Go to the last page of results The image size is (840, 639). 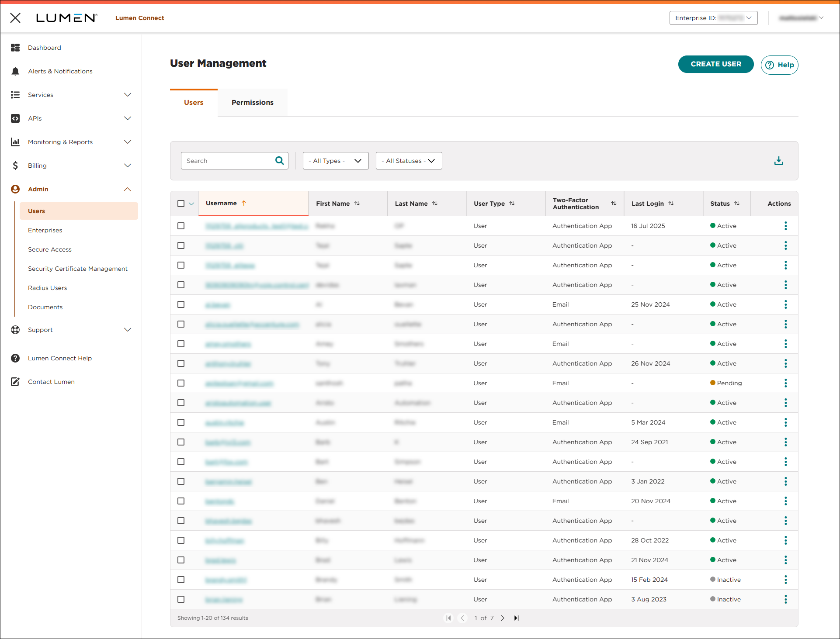(516, 618)
